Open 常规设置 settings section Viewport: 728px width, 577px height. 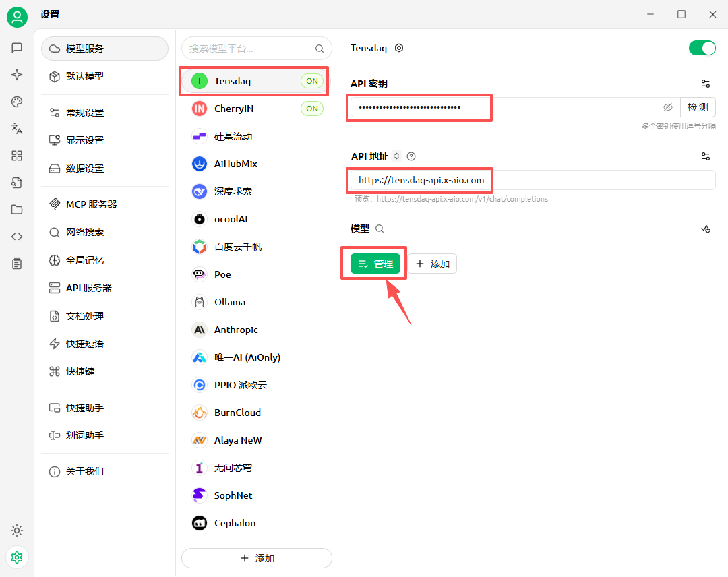[104, 113]
